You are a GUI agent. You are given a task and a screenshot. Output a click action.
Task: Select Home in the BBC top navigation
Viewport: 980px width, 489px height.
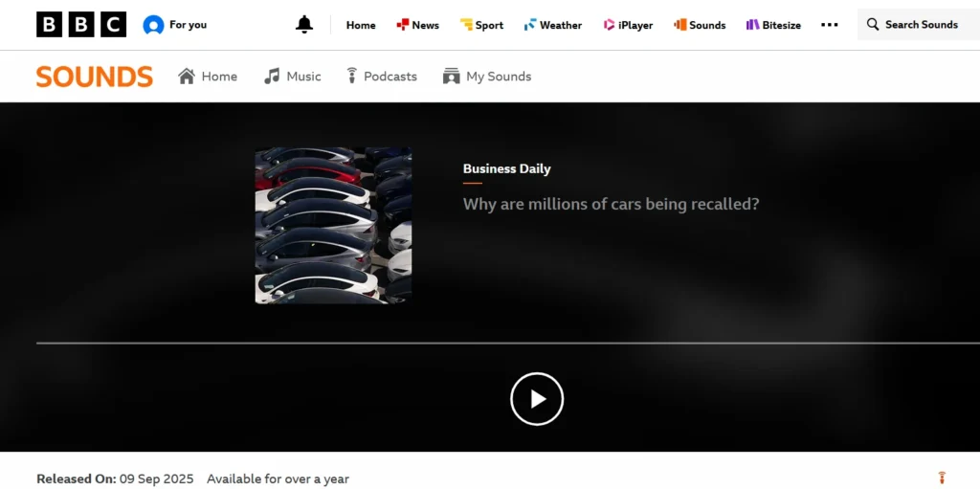click(x=361, y=25)
